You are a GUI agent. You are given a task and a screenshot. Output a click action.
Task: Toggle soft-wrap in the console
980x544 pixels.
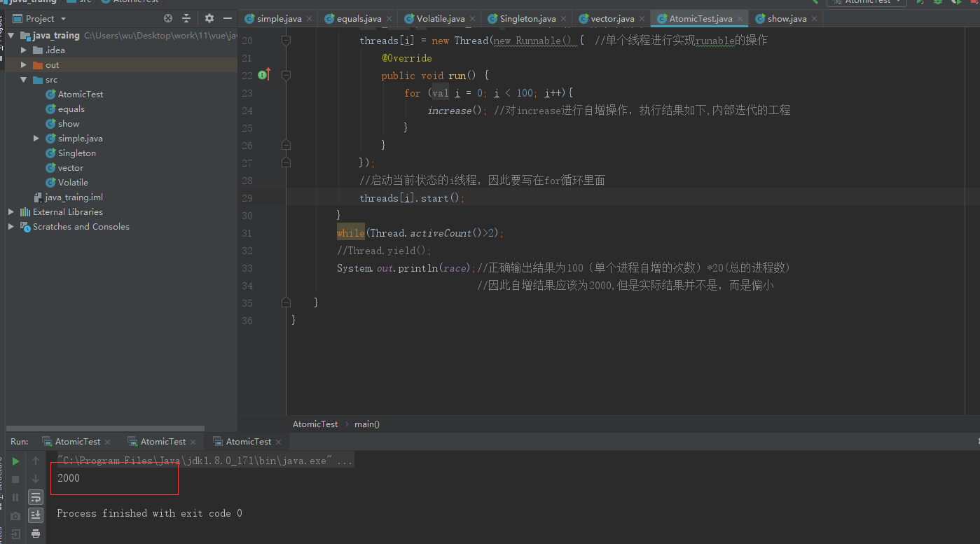click(35, 497)
